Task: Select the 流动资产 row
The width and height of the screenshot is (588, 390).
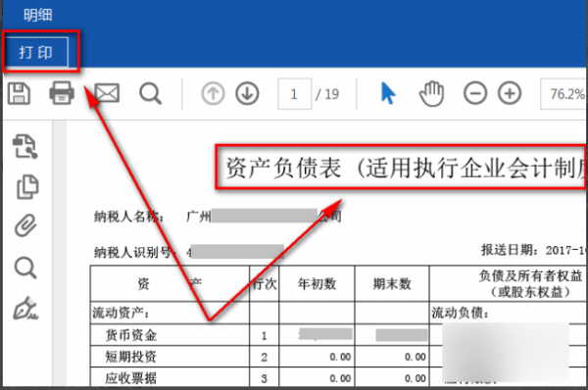Action: click(x=170, y=313)
